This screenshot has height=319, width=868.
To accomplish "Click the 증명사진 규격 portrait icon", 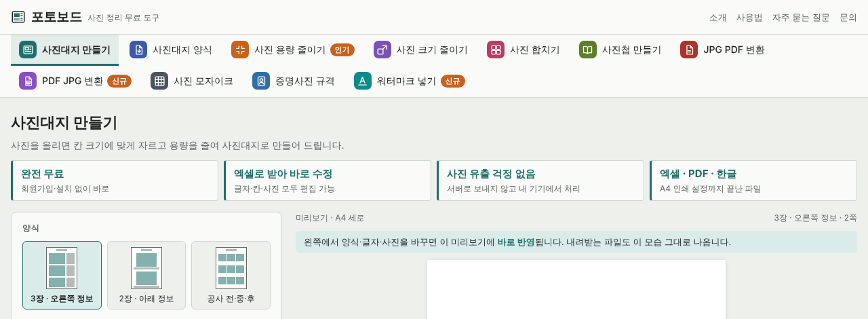I will [x=261, y=81].
